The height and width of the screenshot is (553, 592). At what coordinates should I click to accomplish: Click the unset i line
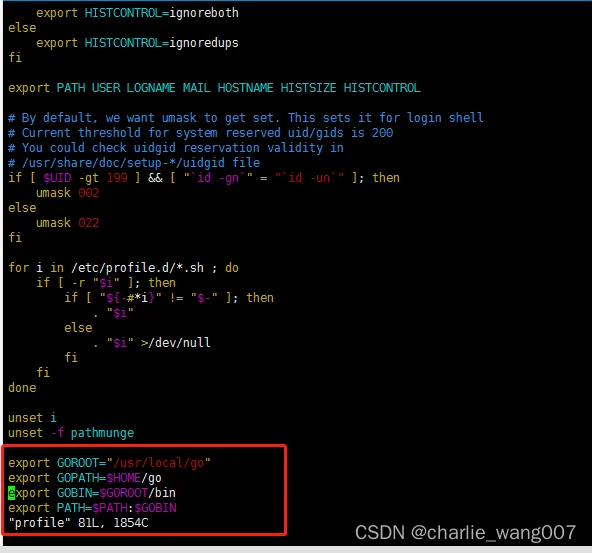coord(32,418)
